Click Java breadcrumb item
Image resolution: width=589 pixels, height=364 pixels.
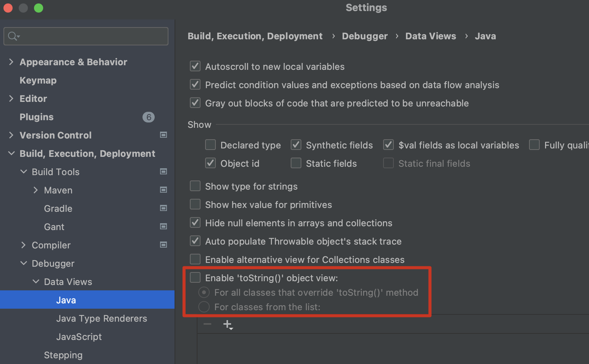485,36
